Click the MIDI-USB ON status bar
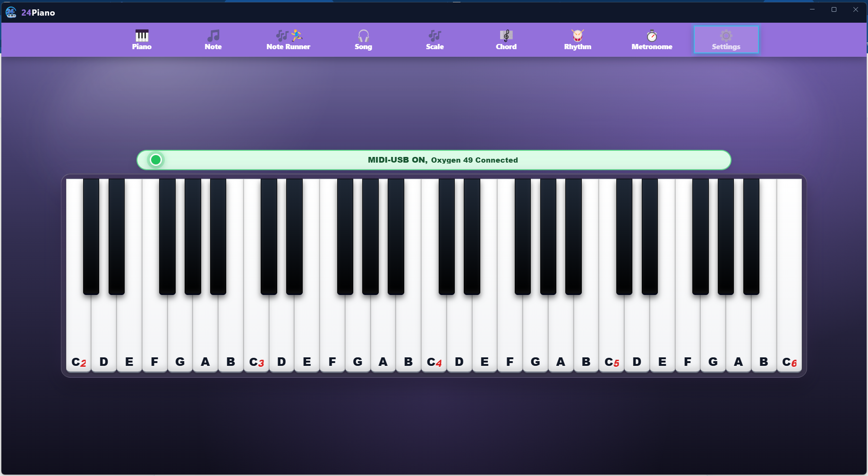Viewport: 868px width, 476px height. (434, 160)
